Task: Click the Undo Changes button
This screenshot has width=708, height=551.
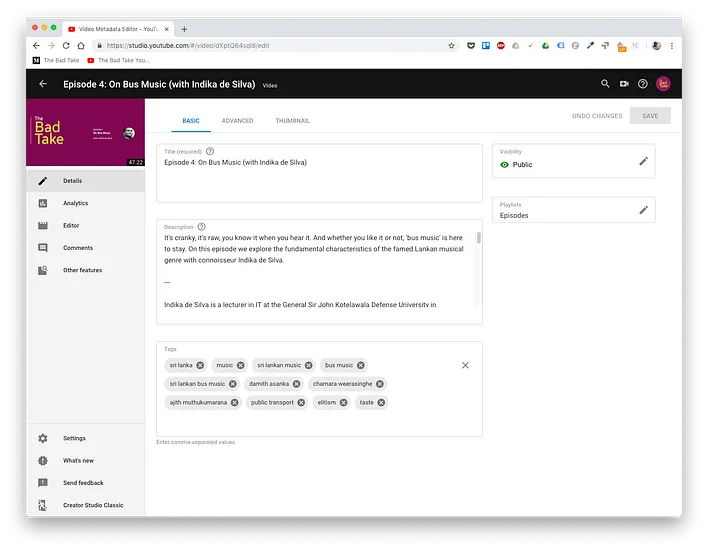Action: tap(596, 116)
